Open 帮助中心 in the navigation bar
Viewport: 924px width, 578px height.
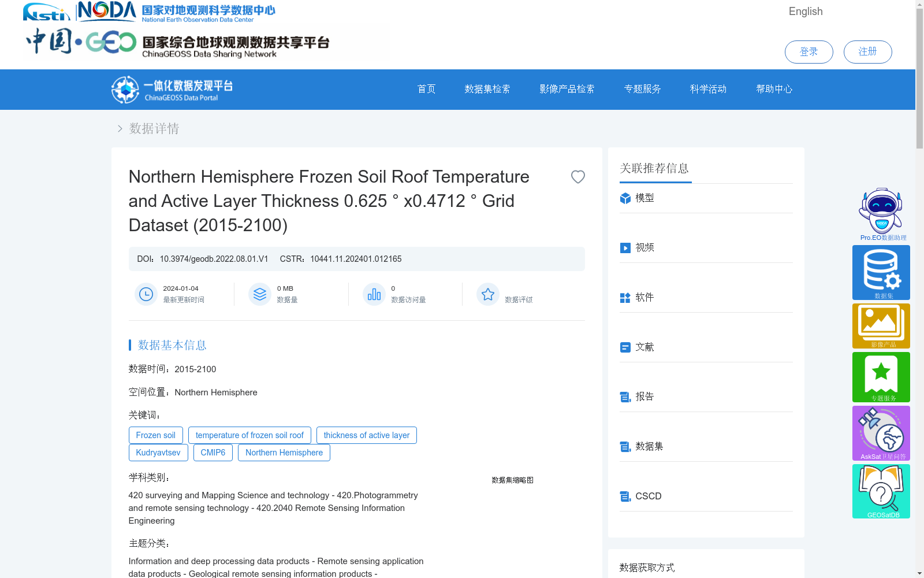pos(774,89)
